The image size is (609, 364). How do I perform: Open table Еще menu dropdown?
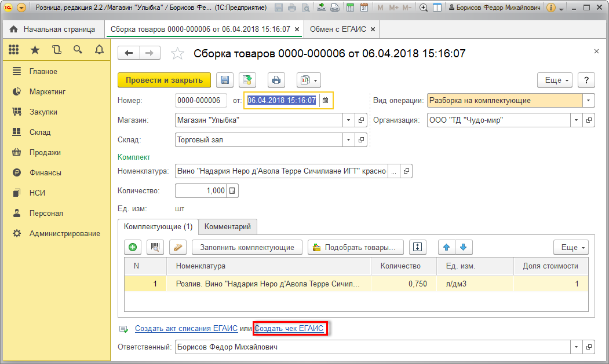[571, 247]
